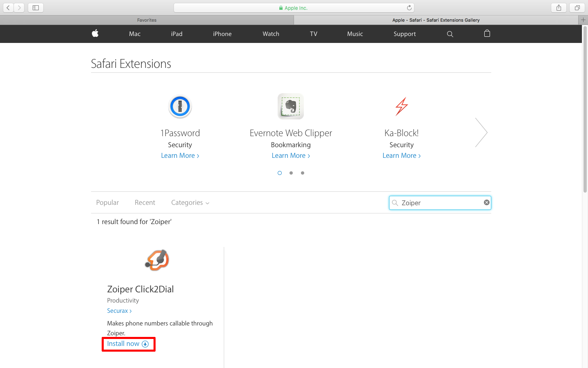
Task: Open the Securax developer link
Action: click(x=119, y=311)
